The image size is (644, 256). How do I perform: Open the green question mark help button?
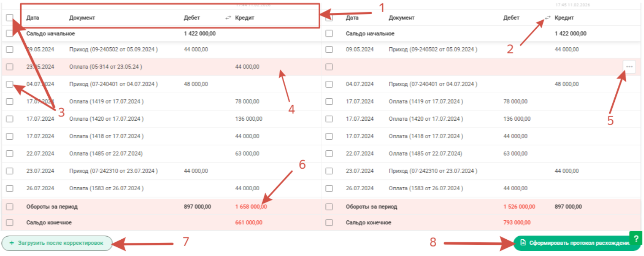pyautogui.click(x=636, y=238)
